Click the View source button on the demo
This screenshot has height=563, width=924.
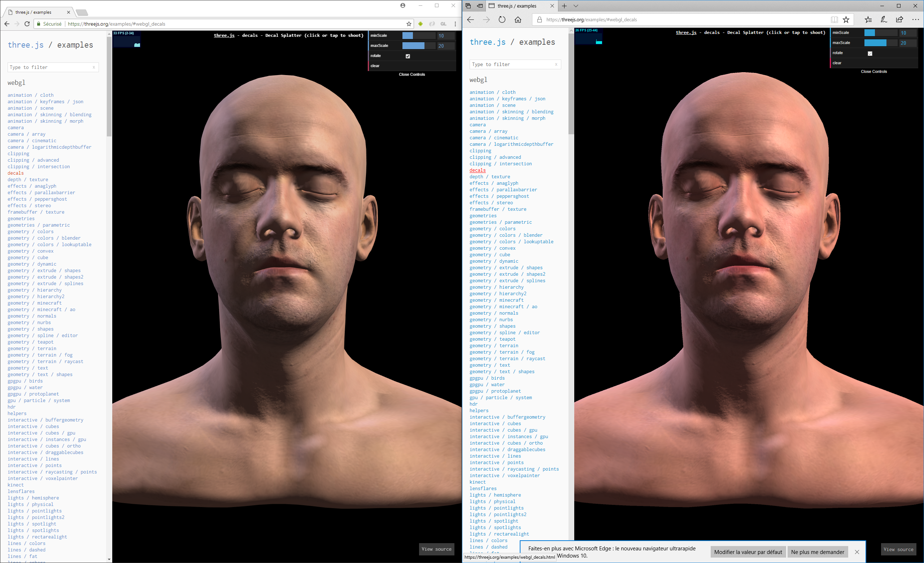pyautogui.click(x=436, y=549)
